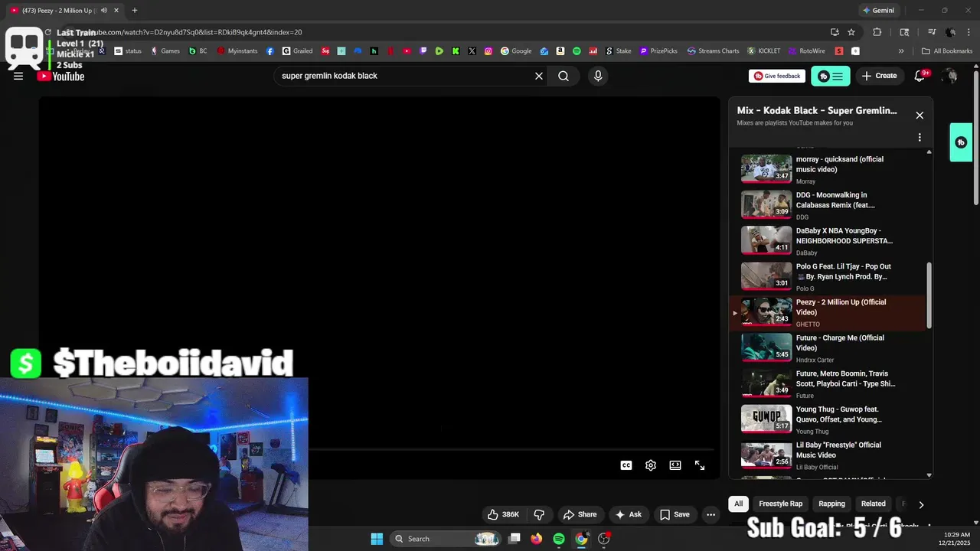Clear the search box text
This screenshot has width=980, height=551.
[x=539, y=76]
